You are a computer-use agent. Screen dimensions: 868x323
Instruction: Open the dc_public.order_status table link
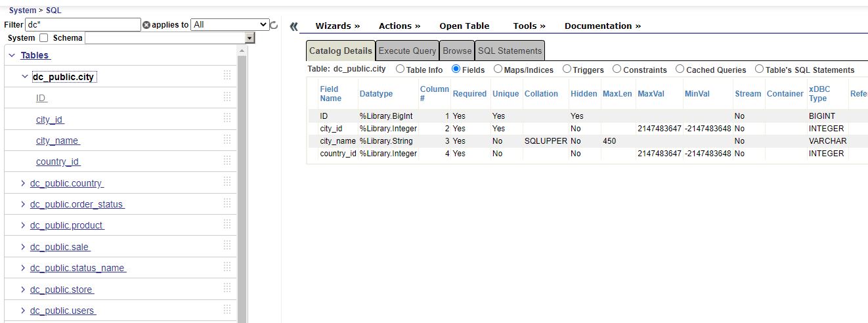point(77,204)
